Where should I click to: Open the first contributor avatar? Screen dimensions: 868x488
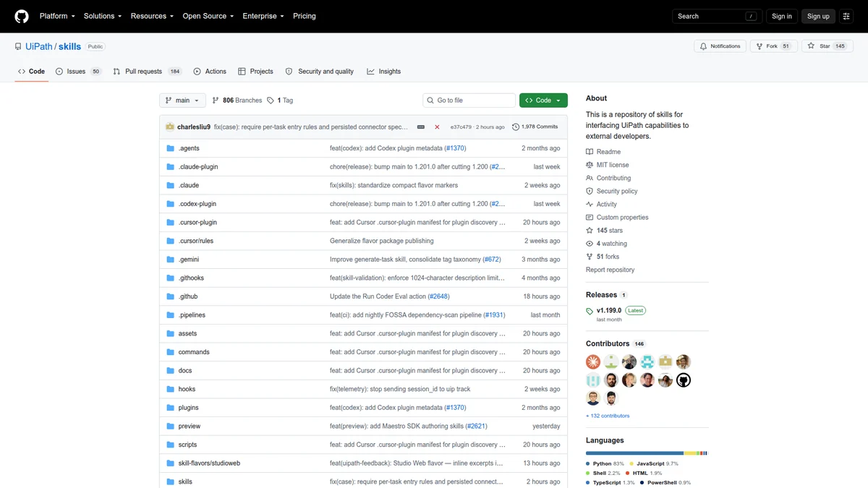coord(593,361)
